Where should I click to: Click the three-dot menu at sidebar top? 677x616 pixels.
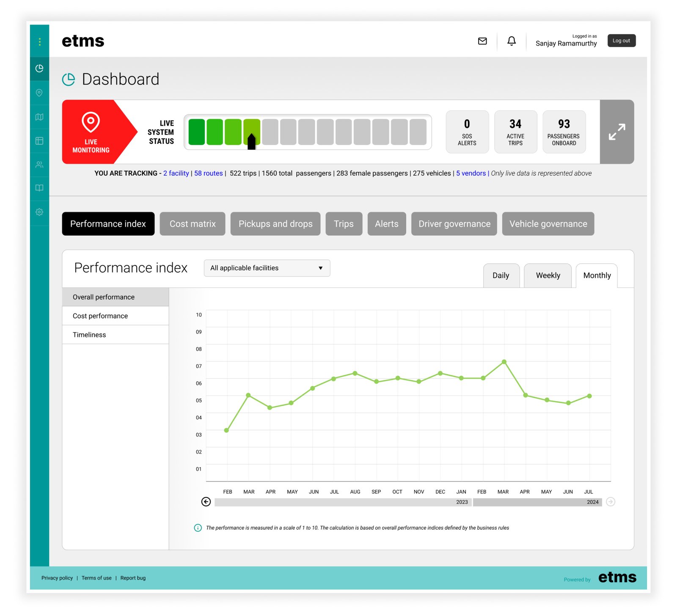[x=39, y=41]
